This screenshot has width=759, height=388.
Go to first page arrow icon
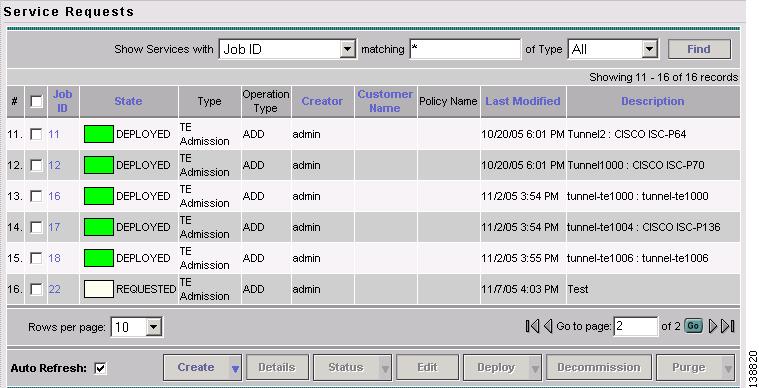532,327
